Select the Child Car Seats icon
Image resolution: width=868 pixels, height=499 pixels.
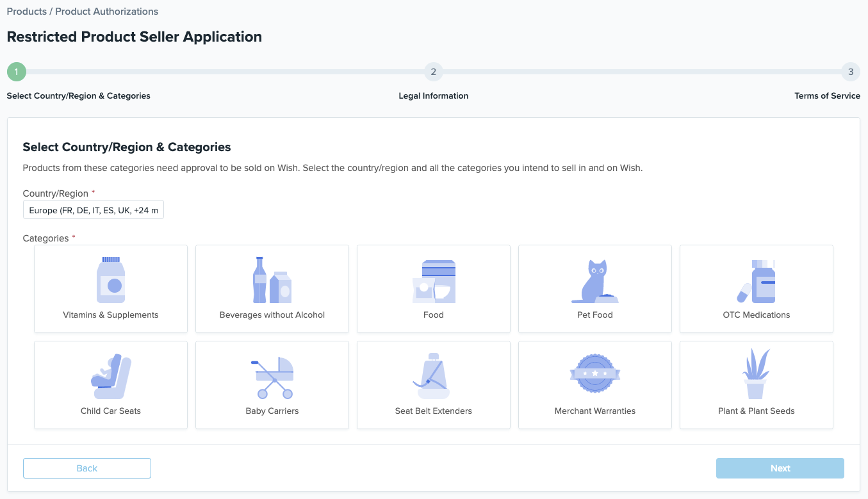click(111, 377)
